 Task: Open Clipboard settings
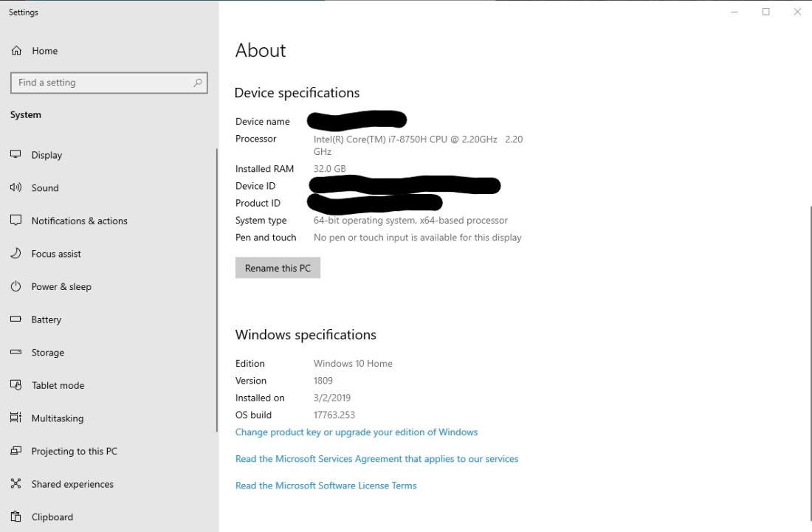(x=52, y=517)
